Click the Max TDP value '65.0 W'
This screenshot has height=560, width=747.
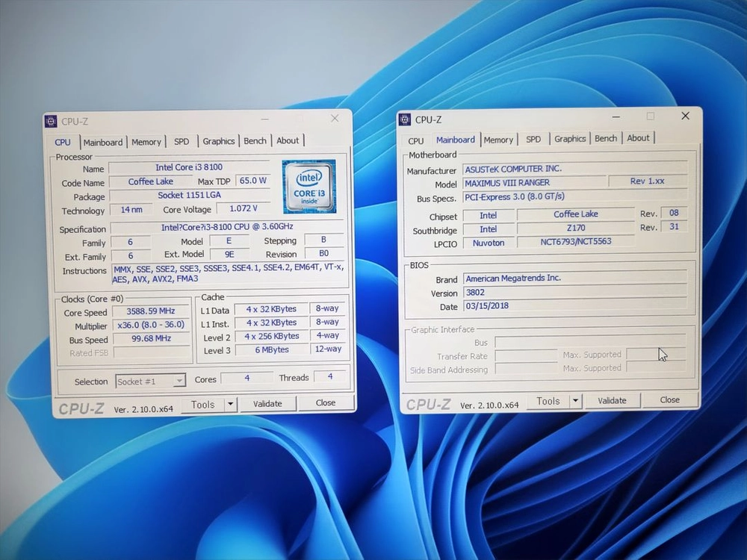click(x=253, y=181)
